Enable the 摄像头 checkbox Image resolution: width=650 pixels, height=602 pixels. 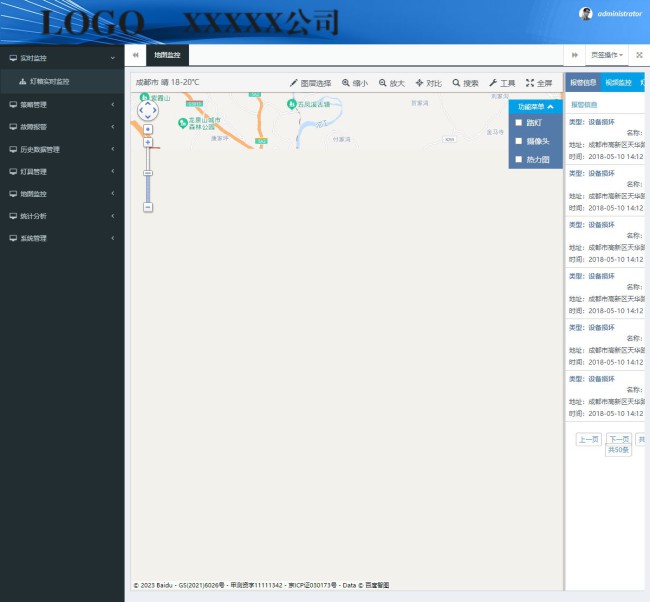518,141
